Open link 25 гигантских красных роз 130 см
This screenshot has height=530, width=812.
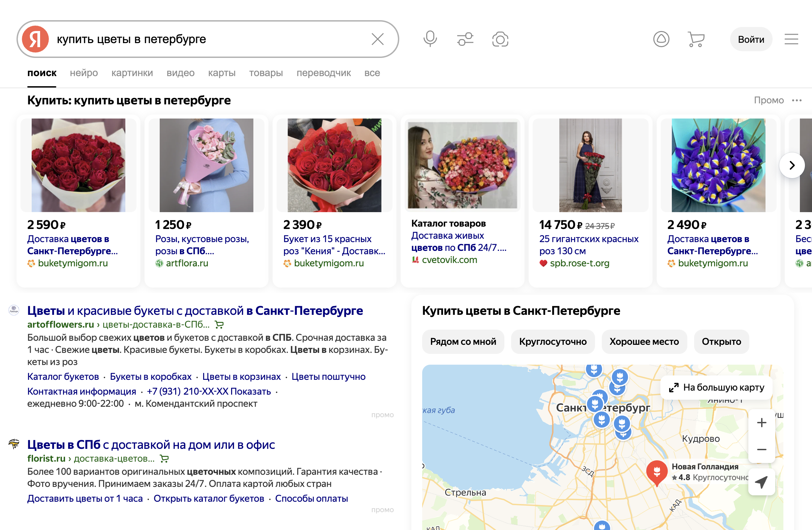[x=589, y=245]
